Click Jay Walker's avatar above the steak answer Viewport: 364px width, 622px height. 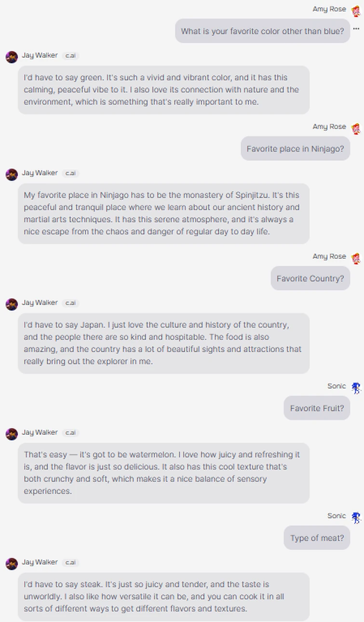pyautogui.click(x=12, y=564)
